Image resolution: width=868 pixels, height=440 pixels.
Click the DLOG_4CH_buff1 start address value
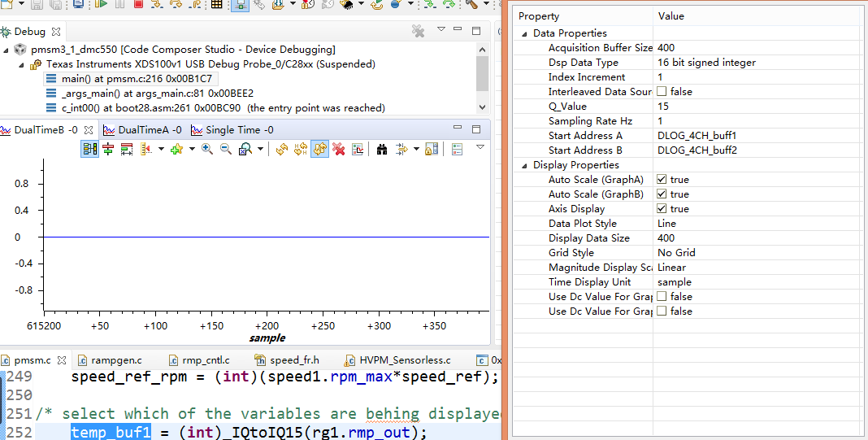click(697, 136)
